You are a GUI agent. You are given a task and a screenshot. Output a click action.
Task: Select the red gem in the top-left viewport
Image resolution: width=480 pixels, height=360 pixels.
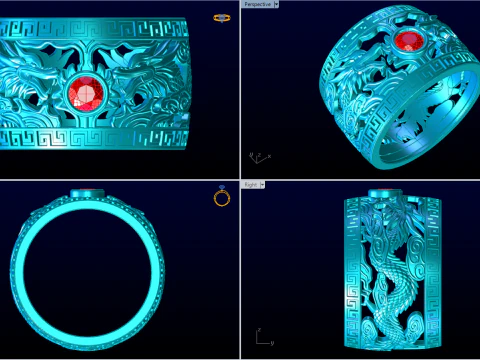tap(87, 94)
